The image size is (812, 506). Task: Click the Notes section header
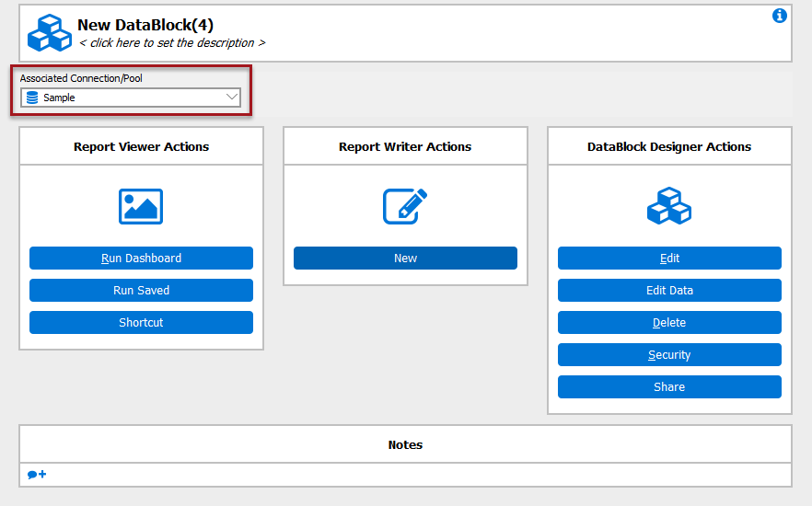pos(405,445)
